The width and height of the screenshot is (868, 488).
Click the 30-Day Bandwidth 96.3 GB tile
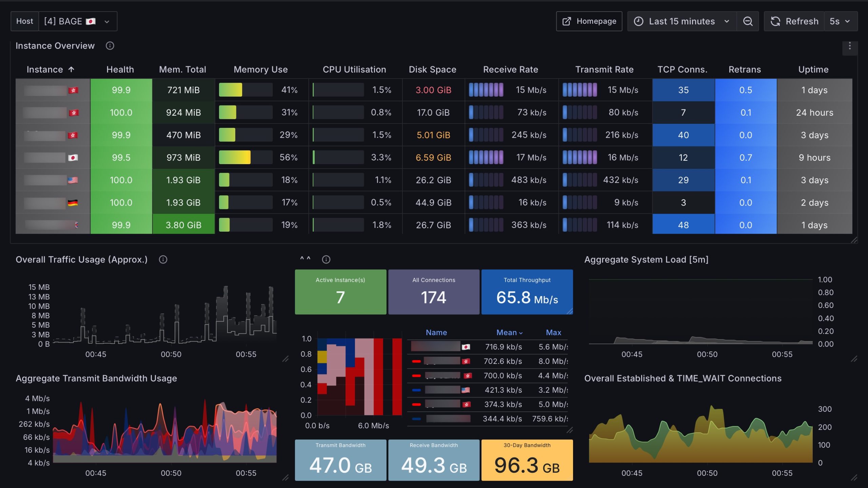tap(527, 460)
